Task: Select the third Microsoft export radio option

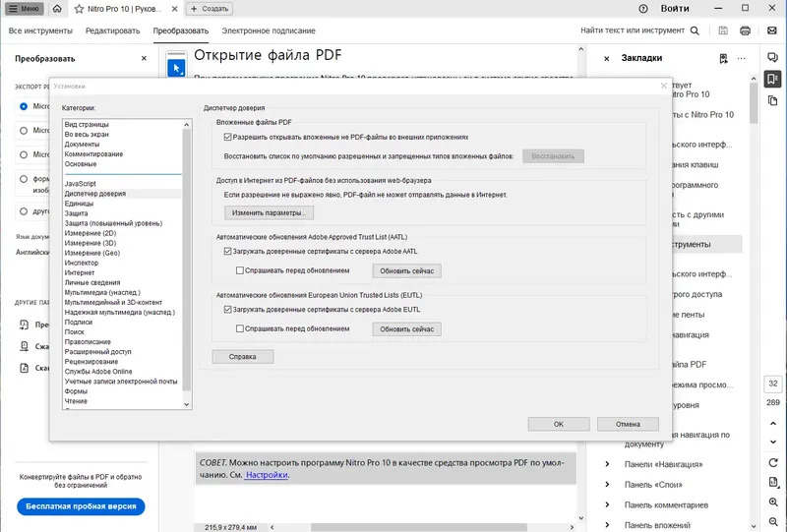Action: click(24, 154)
